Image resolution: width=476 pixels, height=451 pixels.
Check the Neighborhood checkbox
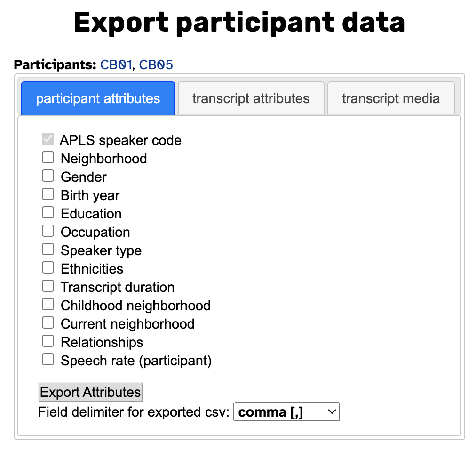(48, 158)
